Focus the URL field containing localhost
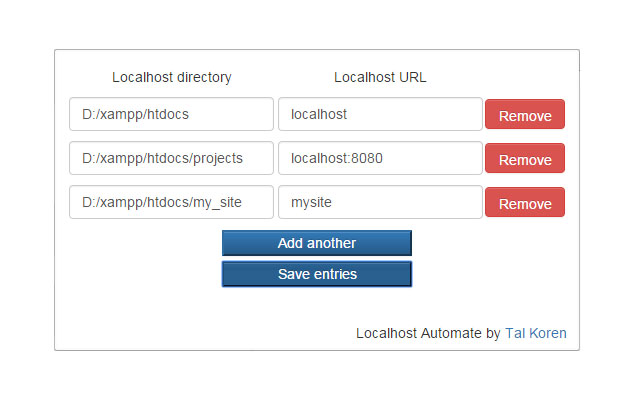The height and width of the screenshot is (400, 640). 380,114
